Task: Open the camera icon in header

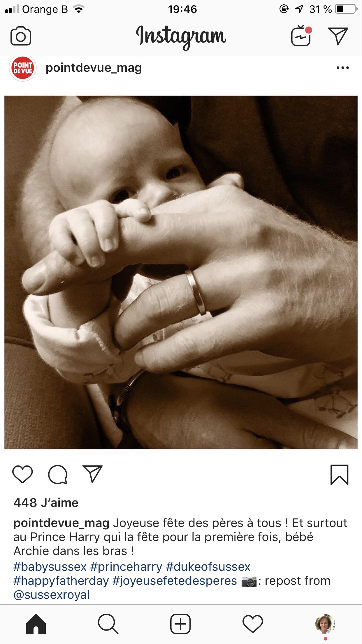Action: pyautogui.click(x=21, y=36)
